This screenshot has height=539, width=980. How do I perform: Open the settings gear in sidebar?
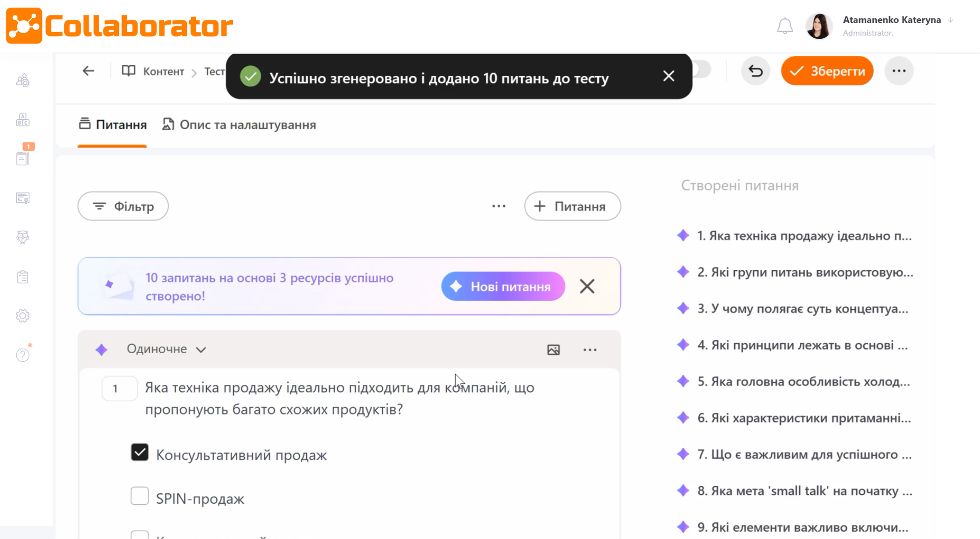22,316
